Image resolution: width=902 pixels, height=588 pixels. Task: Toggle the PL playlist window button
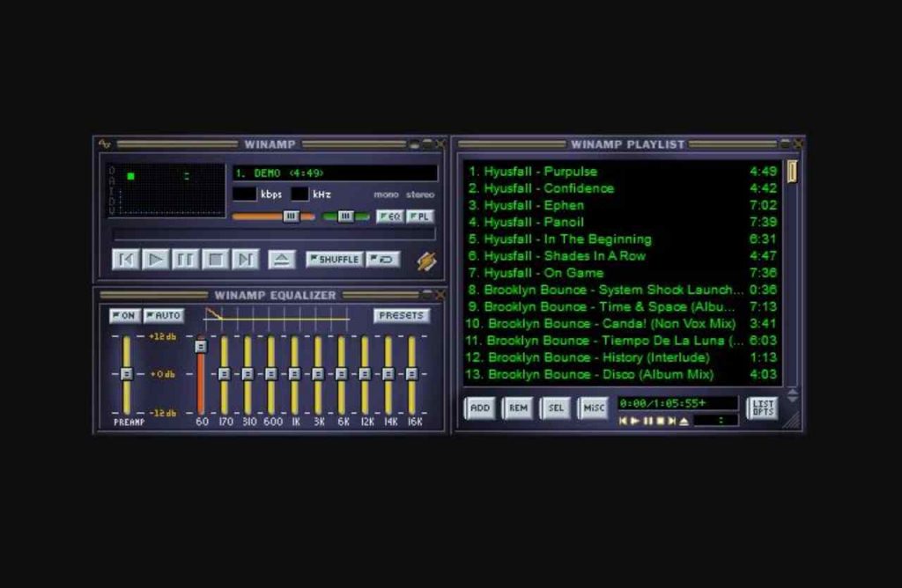[420, 217]
